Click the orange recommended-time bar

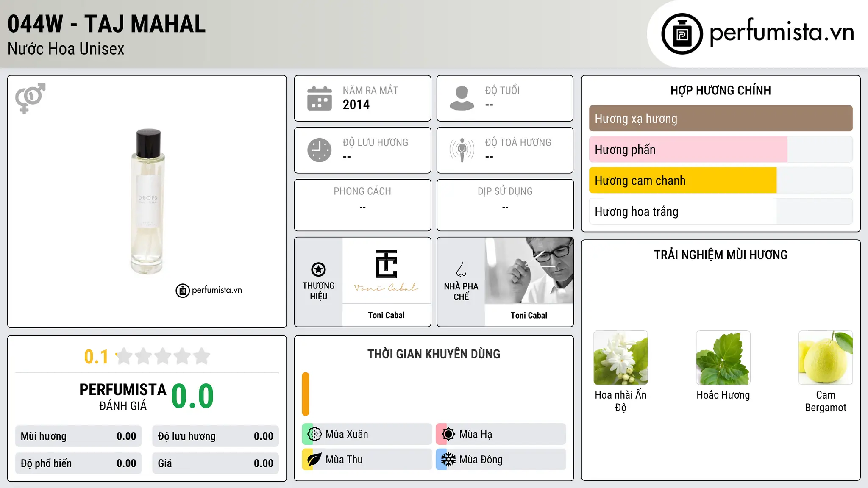[x=306, y=394]
